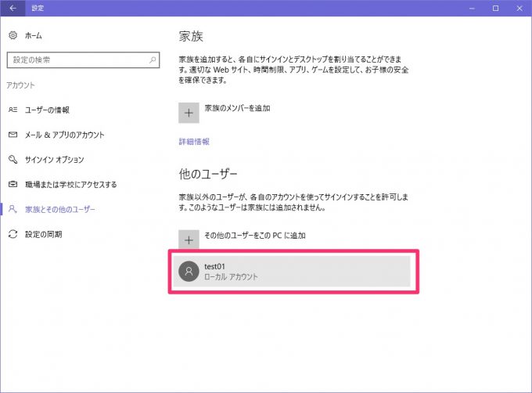The image size is (532, 393).
Task: Click the person icon for family users
Action: (x=13, y=209)
